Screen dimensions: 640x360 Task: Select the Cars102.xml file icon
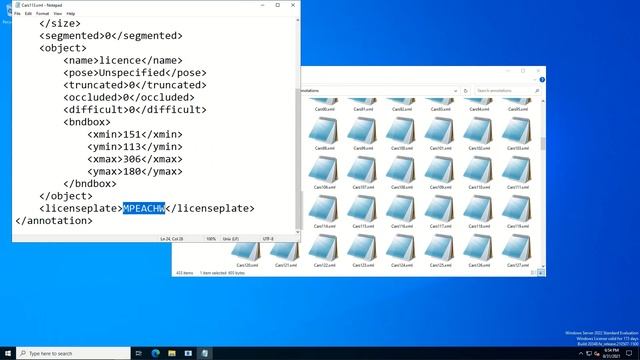[x=478, y=131]
